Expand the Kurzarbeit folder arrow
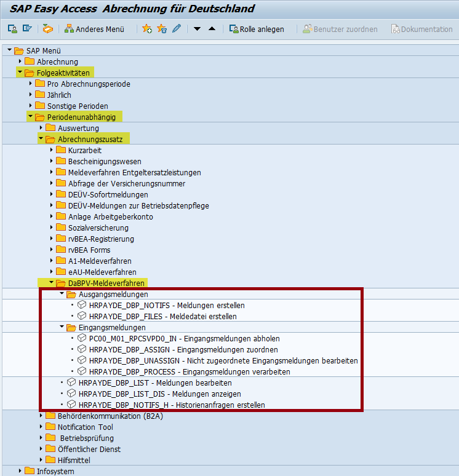 tap(51, 150)
